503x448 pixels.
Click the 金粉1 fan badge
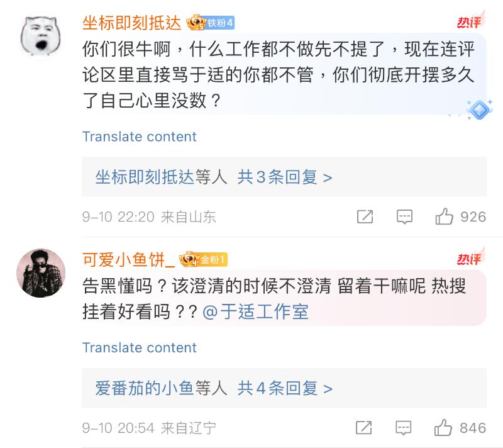pos(203,259)
